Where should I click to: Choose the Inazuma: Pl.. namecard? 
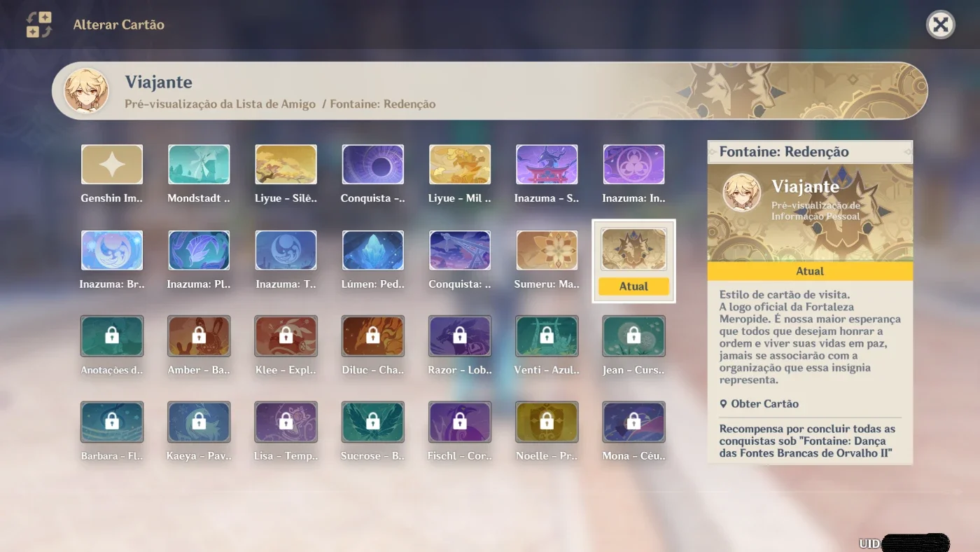click(199, 251)
